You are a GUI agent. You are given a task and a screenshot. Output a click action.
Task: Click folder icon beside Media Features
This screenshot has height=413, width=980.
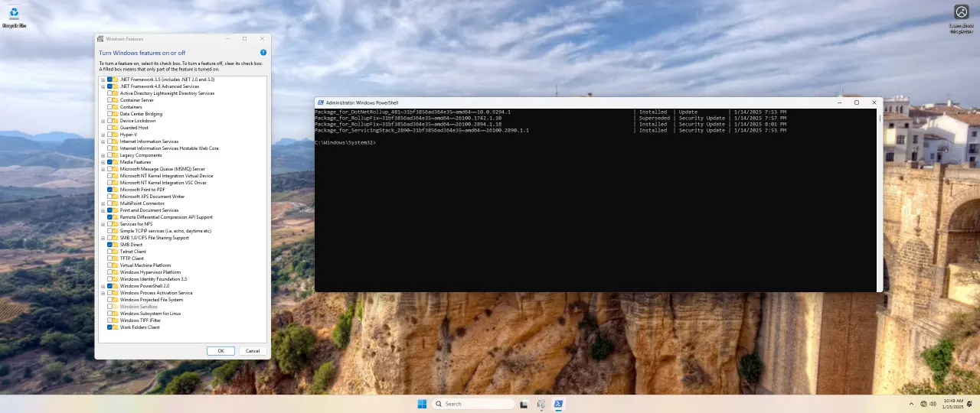click(116, 162)
